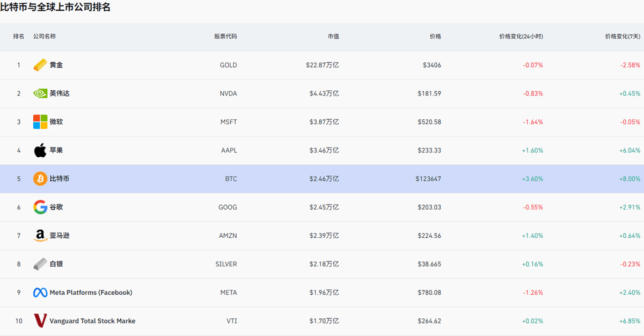Click the Apple price $233.33

(429, 150)
